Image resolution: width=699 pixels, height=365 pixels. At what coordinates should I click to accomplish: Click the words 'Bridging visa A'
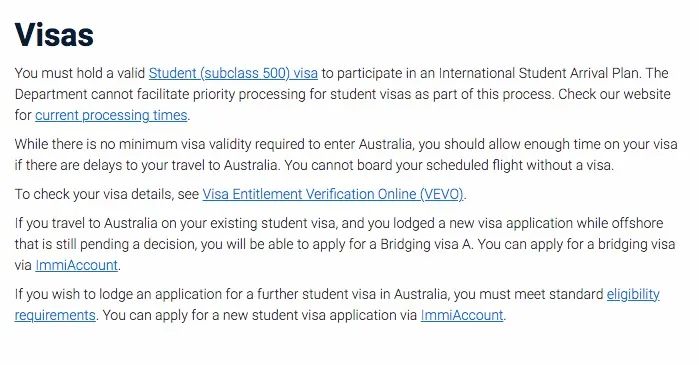(426, 244)
